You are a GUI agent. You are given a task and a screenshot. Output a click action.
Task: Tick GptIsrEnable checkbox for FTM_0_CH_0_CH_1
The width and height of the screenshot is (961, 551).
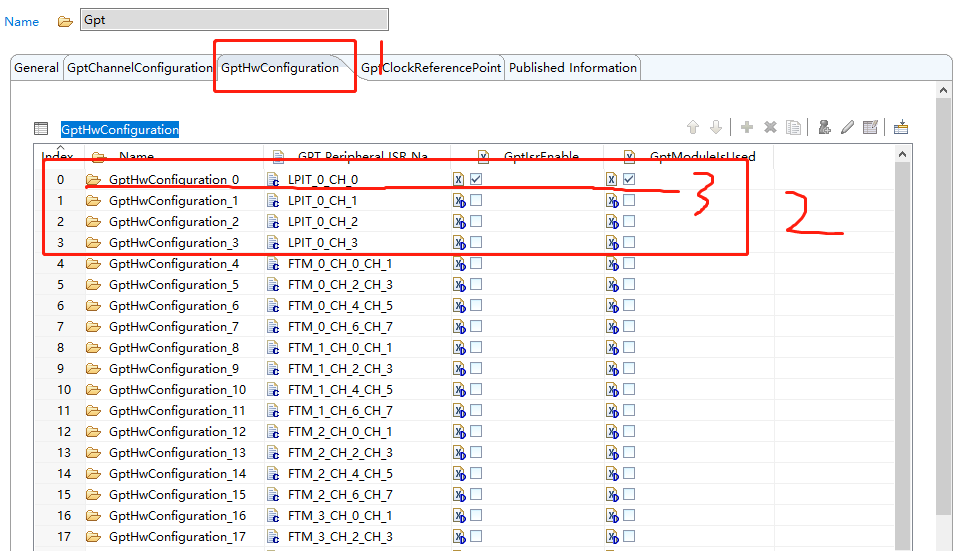point(476,264)
